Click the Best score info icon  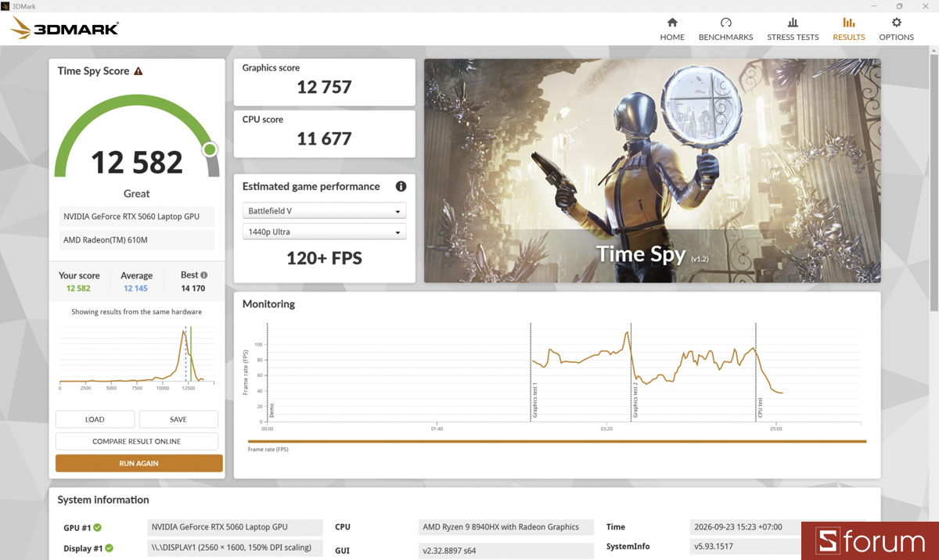204,275
